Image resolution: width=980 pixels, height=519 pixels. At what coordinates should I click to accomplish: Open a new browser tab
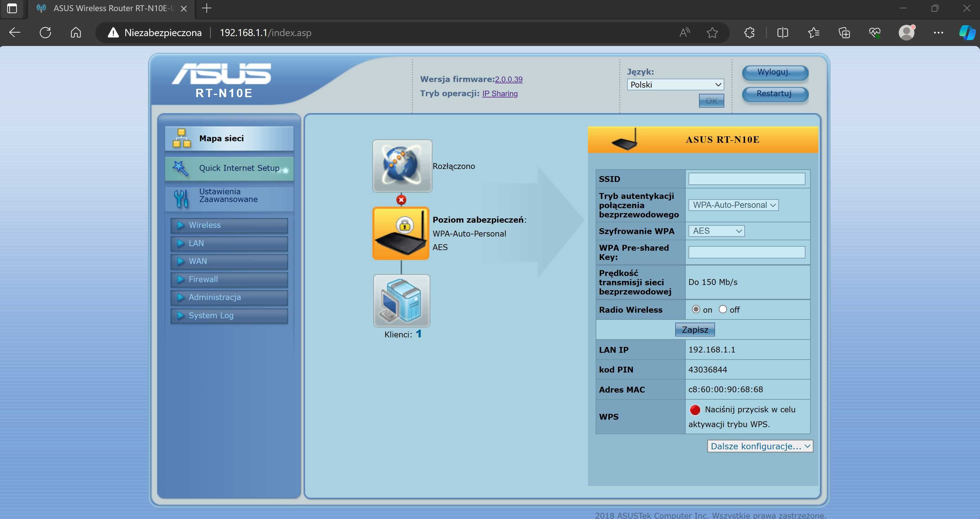[x=207, y=8]
